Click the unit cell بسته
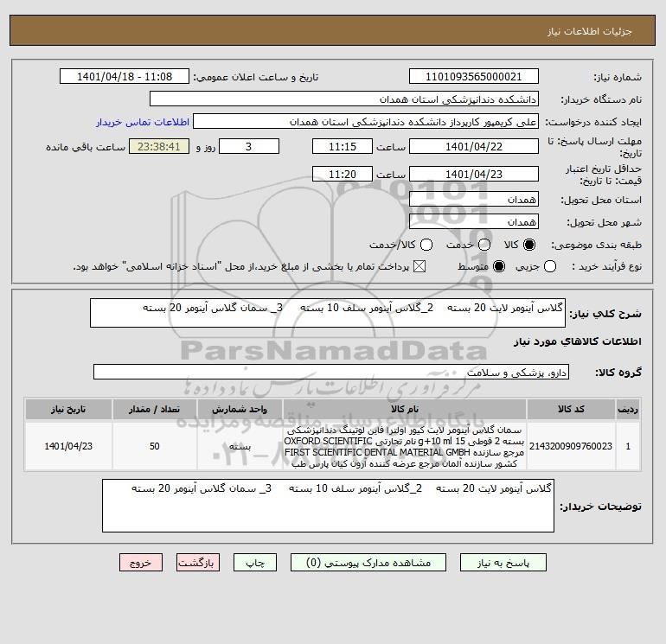666x644 pixels. click(x=240, y=446)
